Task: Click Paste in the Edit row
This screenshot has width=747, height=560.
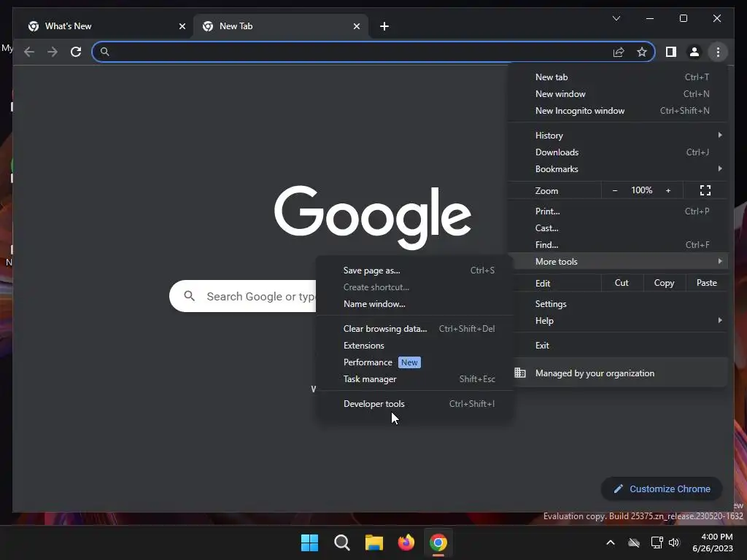Action: click(706, 283)
